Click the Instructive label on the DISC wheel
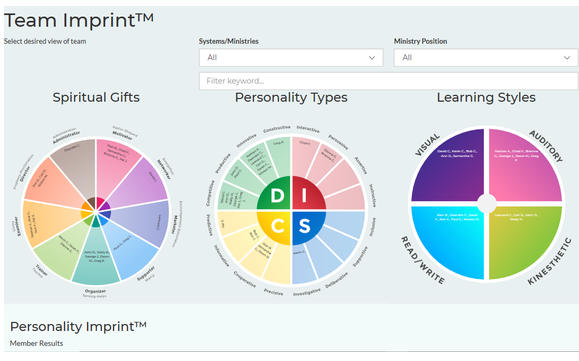 point(373,196)
